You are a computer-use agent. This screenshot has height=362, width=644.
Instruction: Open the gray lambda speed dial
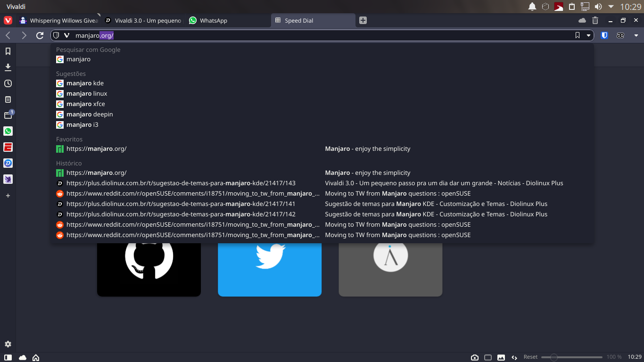[x=390, y=270]
